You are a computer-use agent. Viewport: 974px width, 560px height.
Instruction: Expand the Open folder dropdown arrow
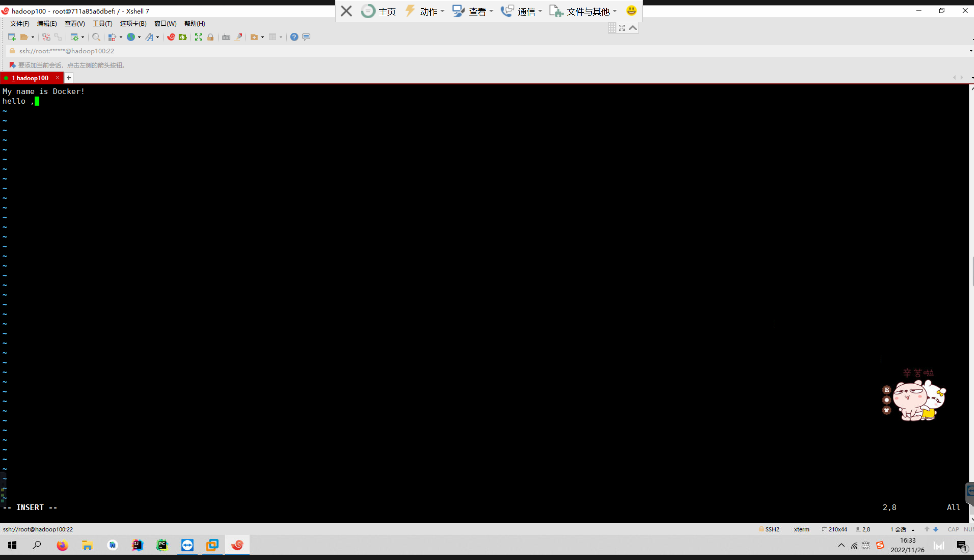tap(33, 37)
